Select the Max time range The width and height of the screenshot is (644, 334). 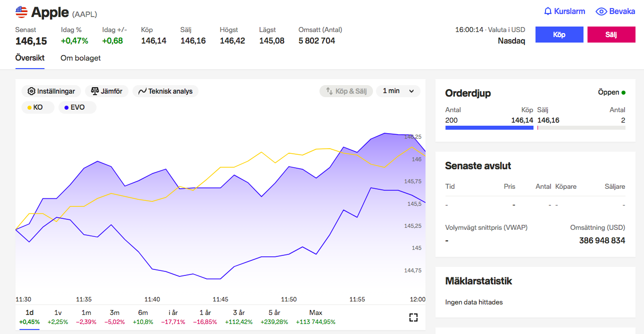point(315,316)
